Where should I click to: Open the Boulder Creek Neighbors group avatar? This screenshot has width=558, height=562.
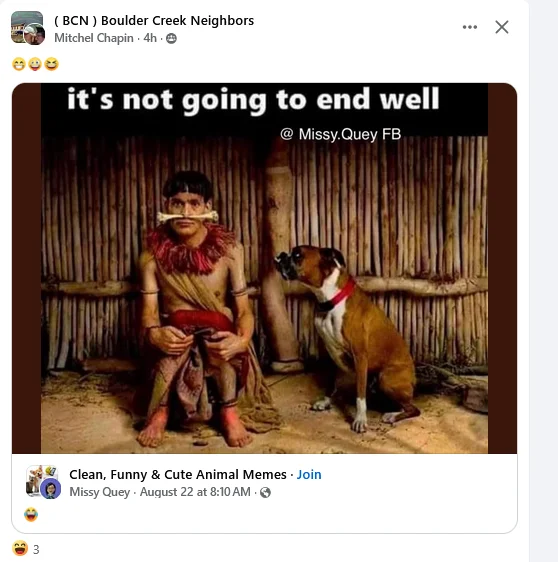point(28,28)
